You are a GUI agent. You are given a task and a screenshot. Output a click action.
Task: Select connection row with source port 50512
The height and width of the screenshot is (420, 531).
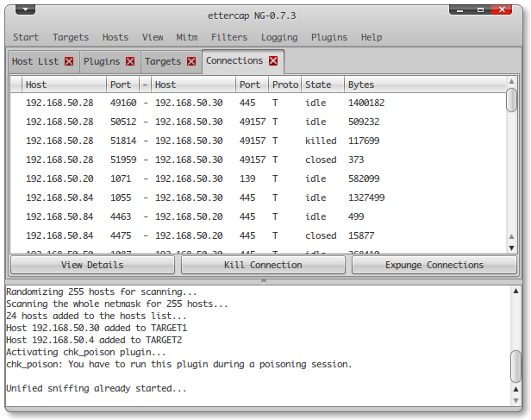tap(259, 122)
